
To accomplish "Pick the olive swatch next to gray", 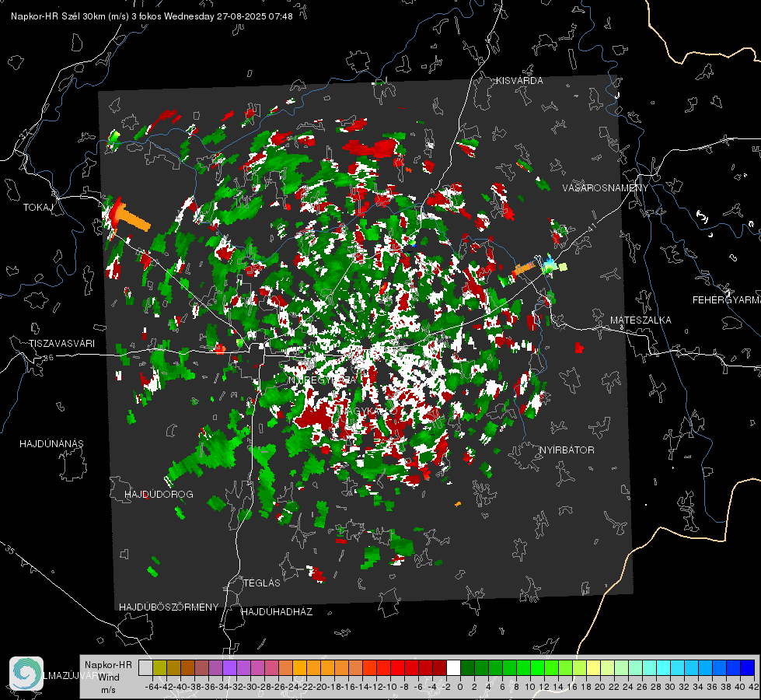I will click(159, 668).
